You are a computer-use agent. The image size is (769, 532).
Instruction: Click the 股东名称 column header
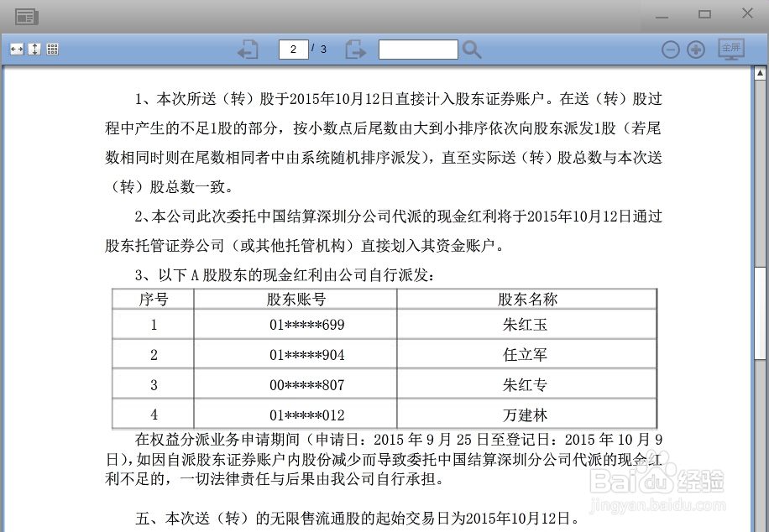point(527,299)
